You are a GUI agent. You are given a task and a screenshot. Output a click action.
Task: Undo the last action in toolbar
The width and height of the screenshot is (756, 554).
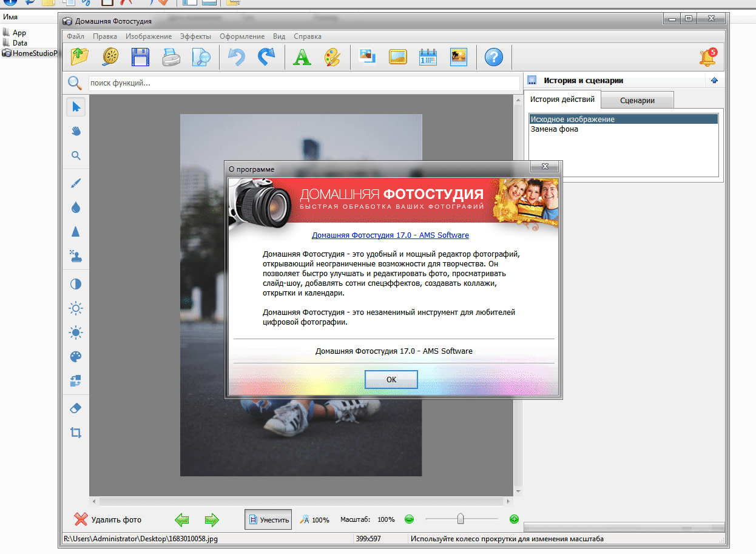click(x=236, y=57)
